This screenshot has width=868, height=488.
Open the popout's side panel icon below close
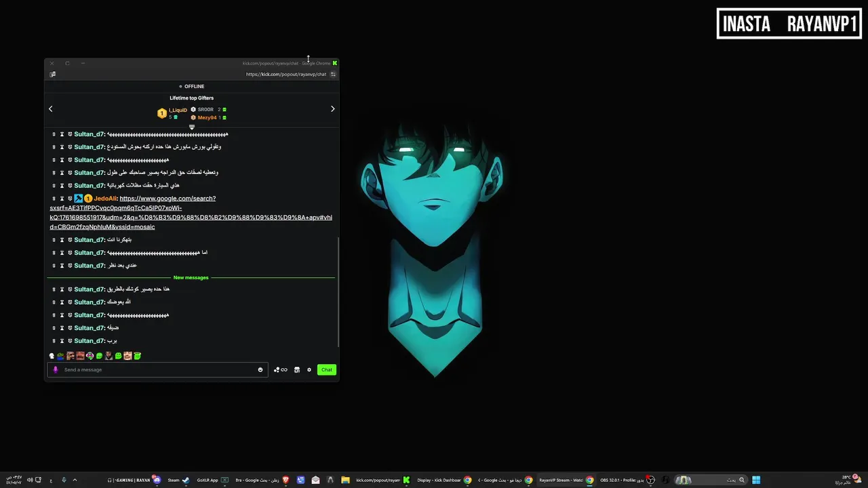click(x=53, y=75)
